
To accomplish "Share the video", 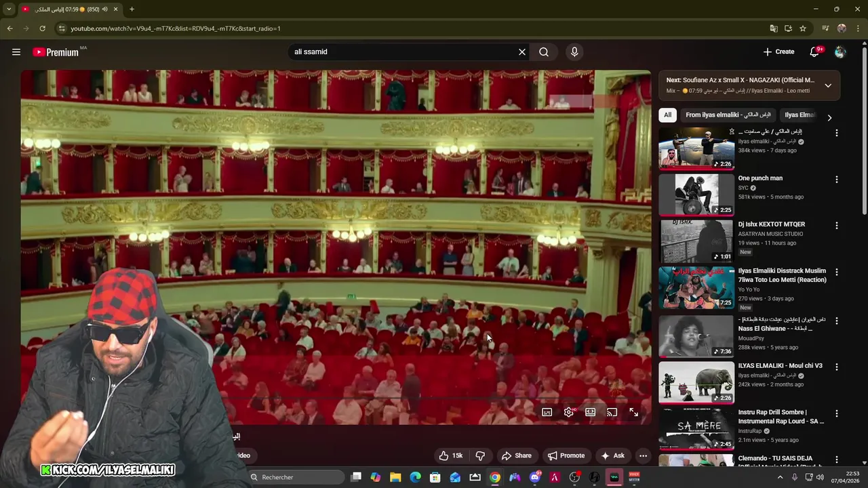I will pos(516,455).
